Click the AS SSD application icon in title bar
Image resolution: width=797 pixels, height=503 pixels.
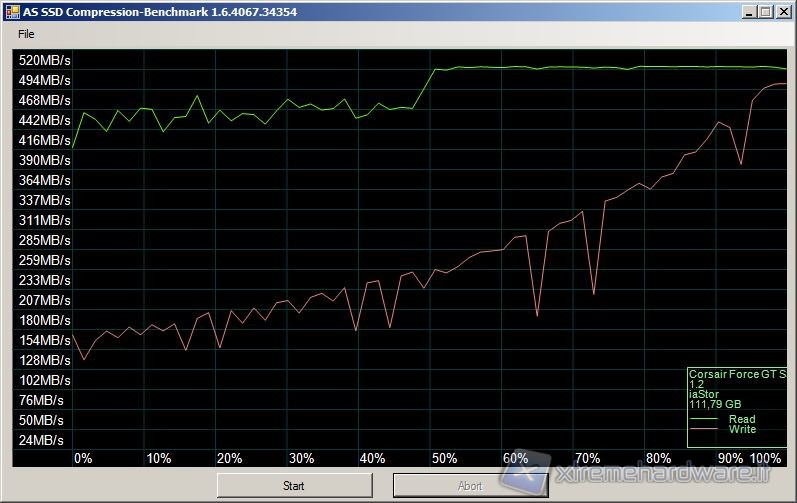coord(11,11)
